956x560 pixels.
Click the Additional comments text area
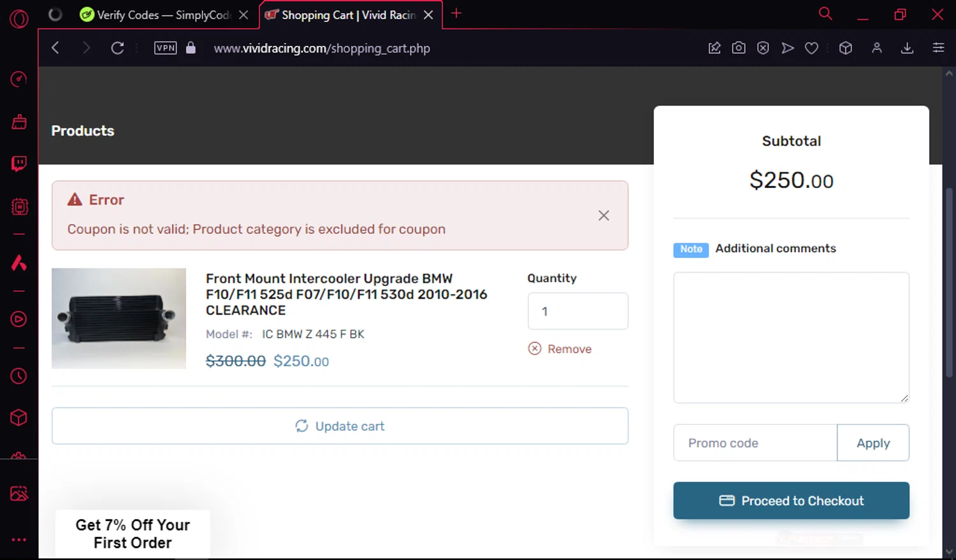pos(791,338)
